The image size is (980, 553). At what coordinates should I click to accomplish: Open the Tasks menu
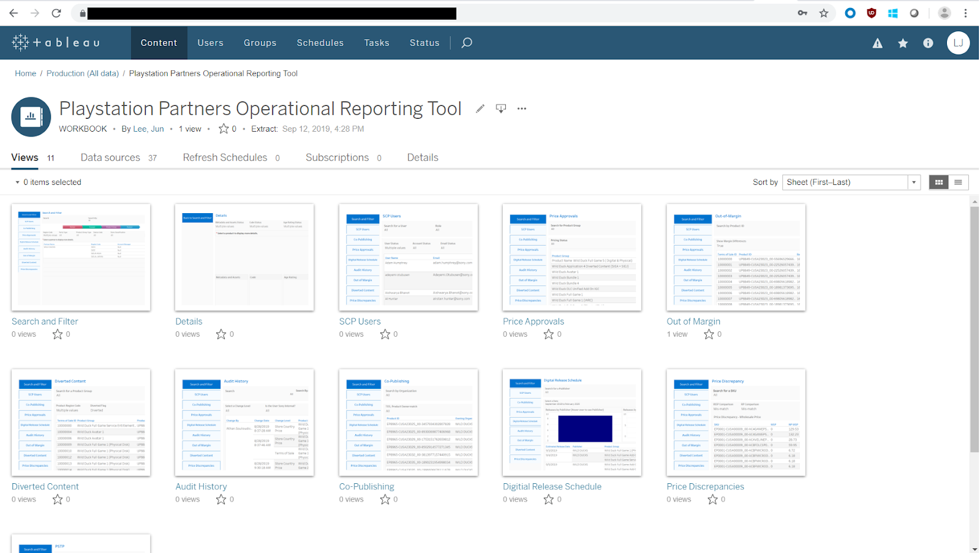click(x=376, y=43)
